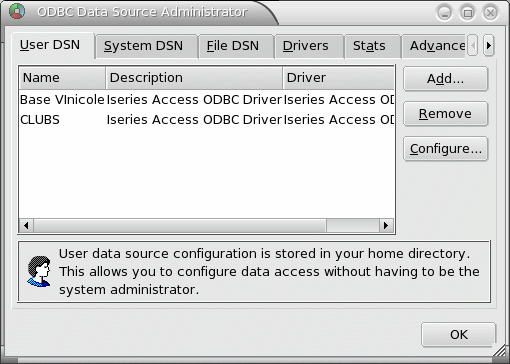This screenshot has width=510, height=364.
Task: Click the ODBC application icon in title bar
Action: (x=17, y=12)
